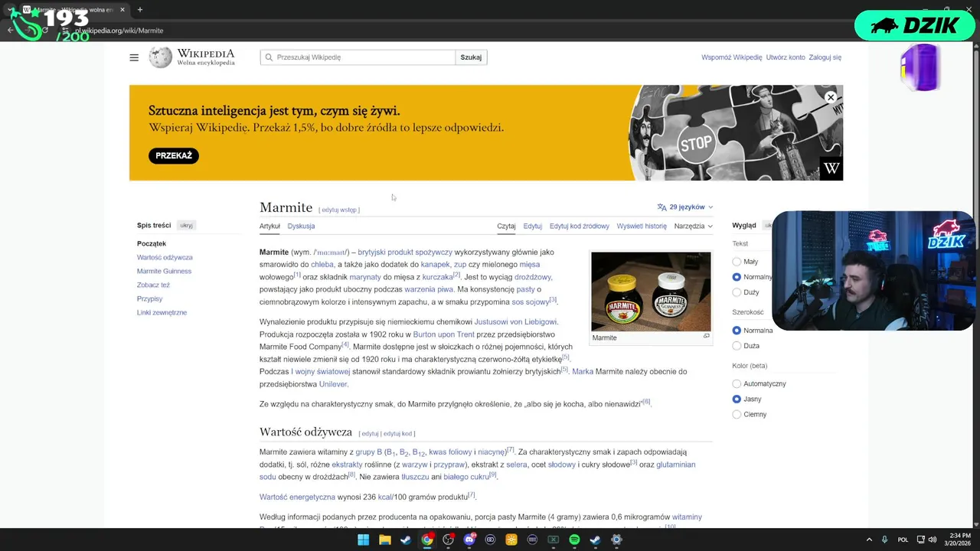Close the yellow donation banner
This screenshot has height=551, width=980.
coord(830,97)
